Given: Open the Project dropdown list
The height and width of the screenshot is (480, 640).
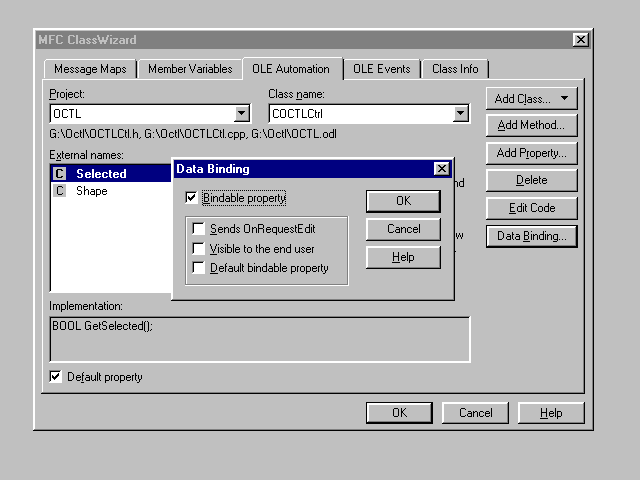Looking at the screenshot, I should pos(241,114).
